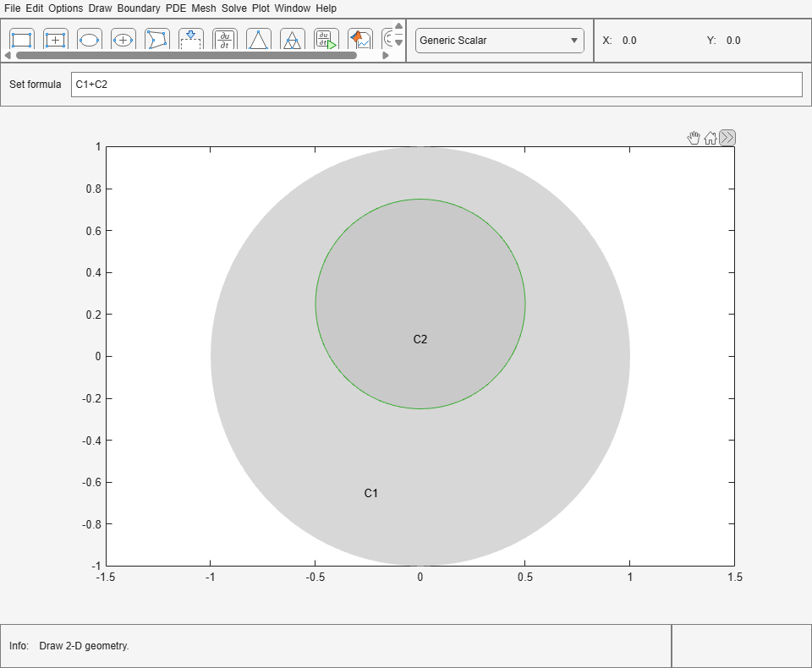Select the Ellipse drawing tool
Screen dimensions: 812x668
[89, 39]
